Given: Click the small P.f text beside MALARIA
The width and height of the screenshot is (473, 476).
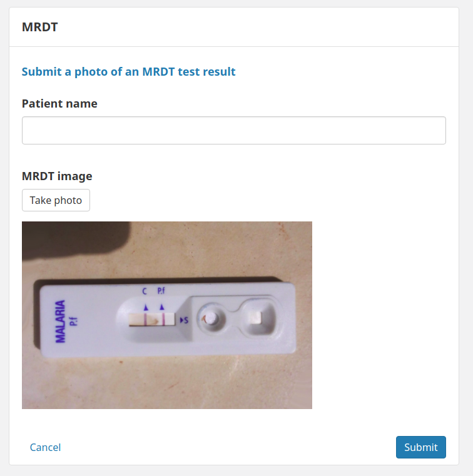Looking at the screenshot, I should tap(74, 321).
